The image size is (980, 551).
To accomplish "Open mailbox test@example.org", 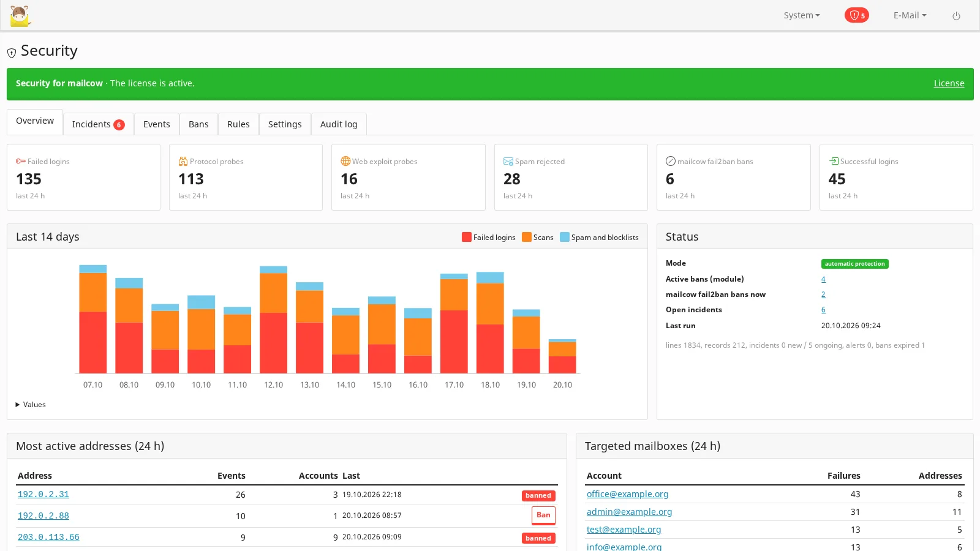I will tap(624, 530).
